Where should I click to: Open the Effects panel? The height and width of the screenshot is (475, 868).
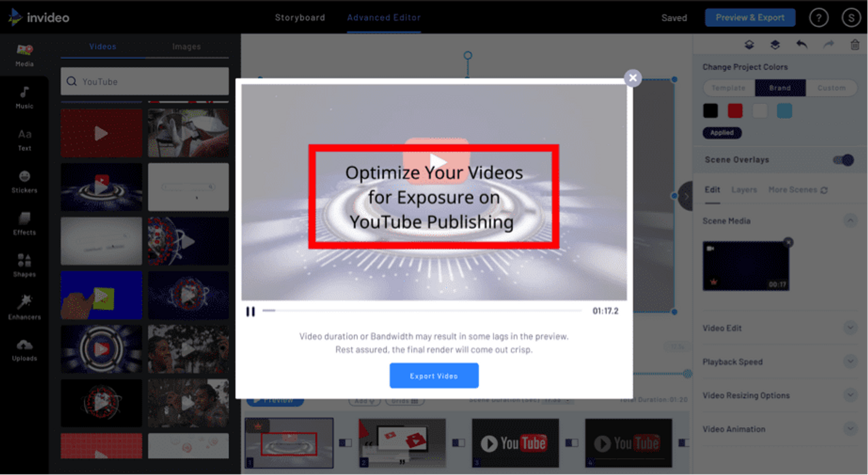tap(24, 225)
